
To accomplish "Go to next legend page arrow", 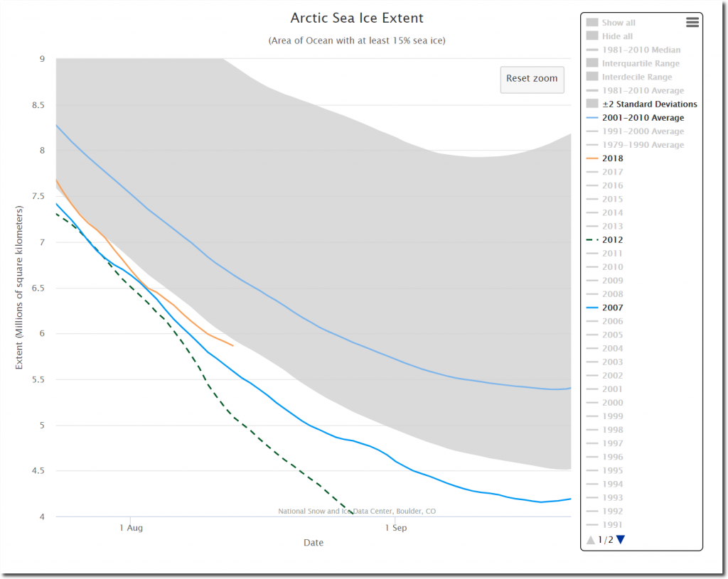I will pos(621,540).
